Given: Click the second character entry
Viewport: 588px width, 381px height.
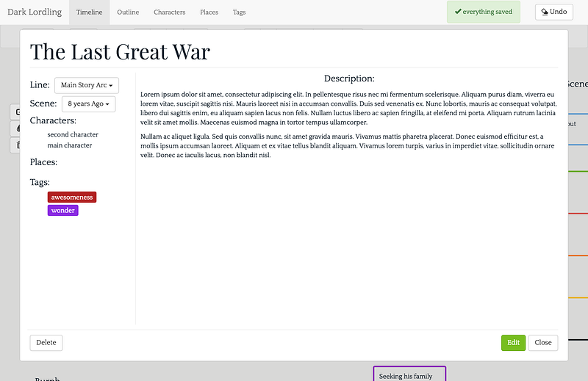Looking at the screenshot, I should 73,134.
